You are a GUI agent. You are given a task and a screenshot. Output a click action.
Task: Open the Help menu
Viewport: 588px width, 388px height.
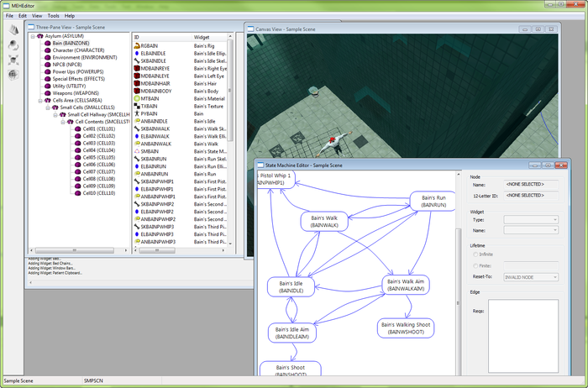click(70, 16)
